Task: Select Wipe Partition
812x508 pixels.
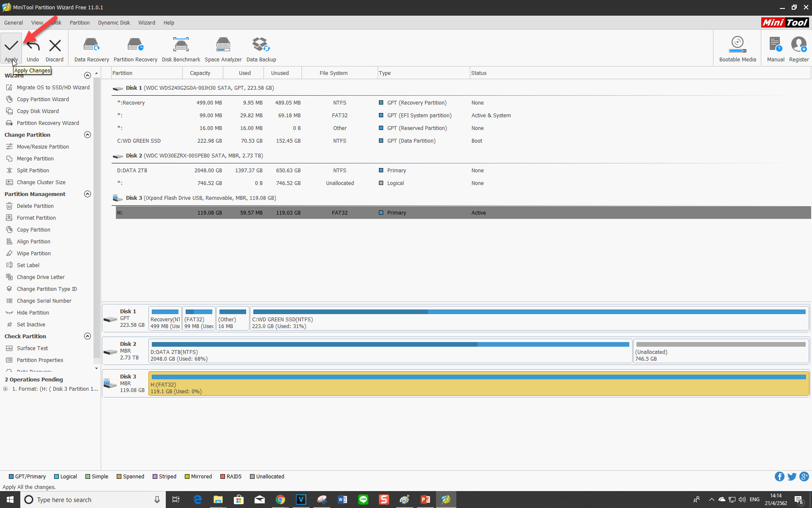Action: (34, 253)
